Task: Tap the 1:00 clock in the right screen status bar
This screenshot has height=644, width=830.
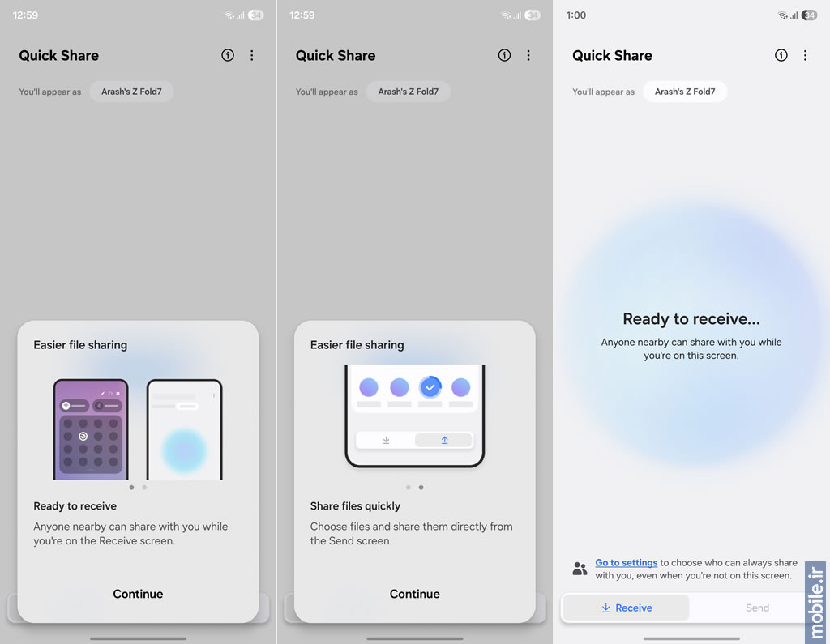Action: pyautogui.click(x=576, y=15)
